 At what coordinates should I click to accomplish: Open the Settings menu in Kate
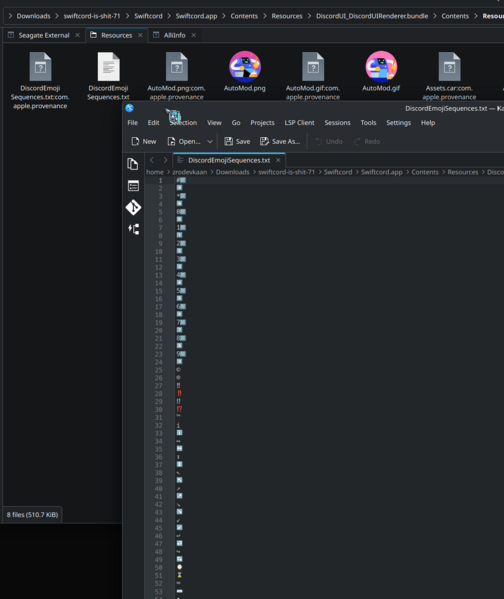tap(398, 123)
